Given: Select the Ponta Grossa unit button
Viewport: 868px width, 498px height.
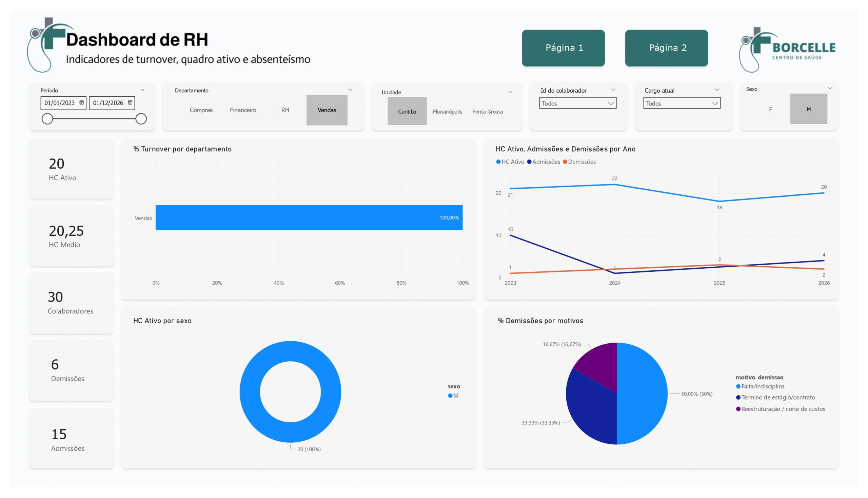Looking at the screenshot, I should (x=488, y=112).
